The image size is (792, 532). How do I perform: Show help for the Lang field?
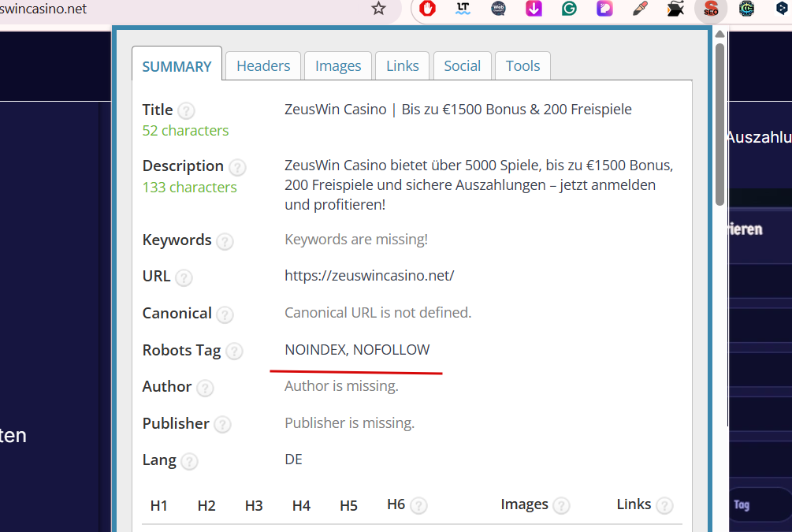pos(189,461)
